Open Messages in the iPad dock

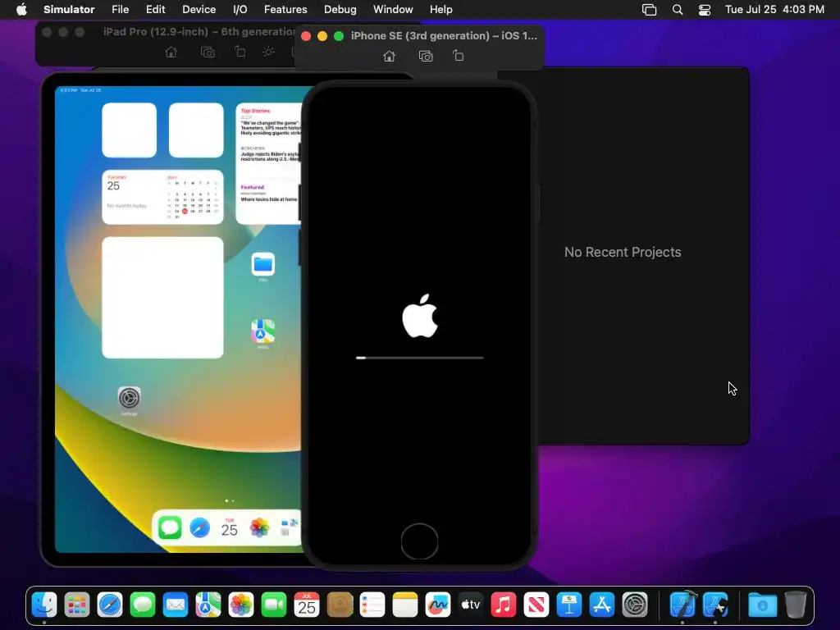[x=170, y=527]
